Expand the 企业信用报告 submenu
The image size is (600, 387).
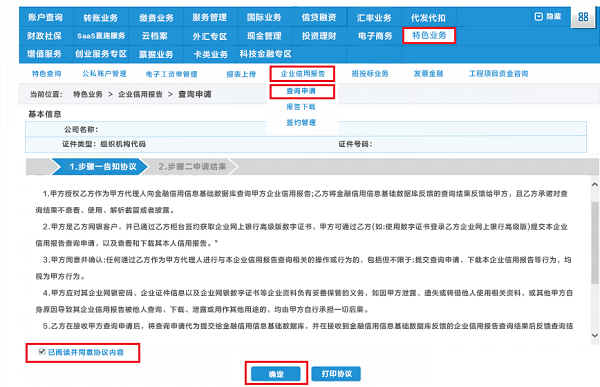[x=302, y=73]
